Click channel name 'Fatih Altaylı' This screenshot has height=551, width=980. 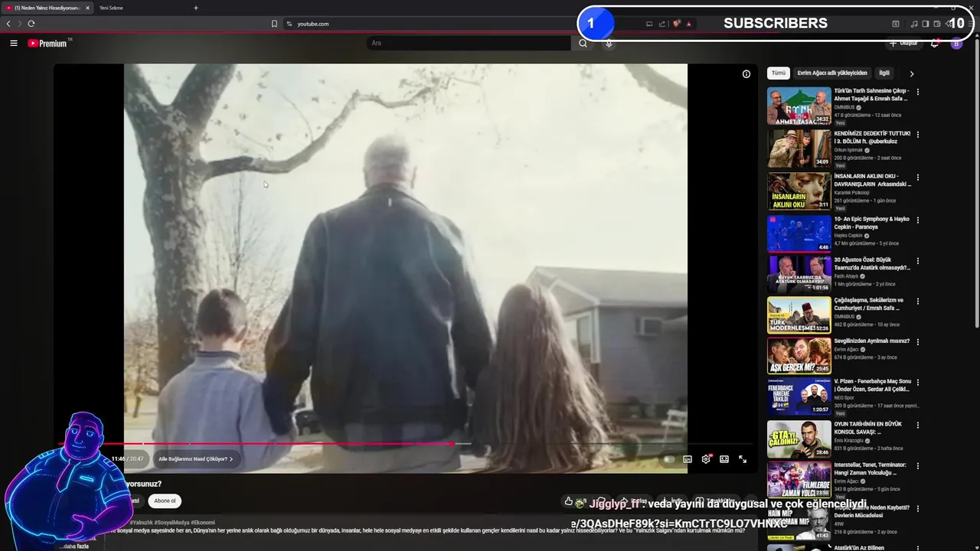(845, 276)
